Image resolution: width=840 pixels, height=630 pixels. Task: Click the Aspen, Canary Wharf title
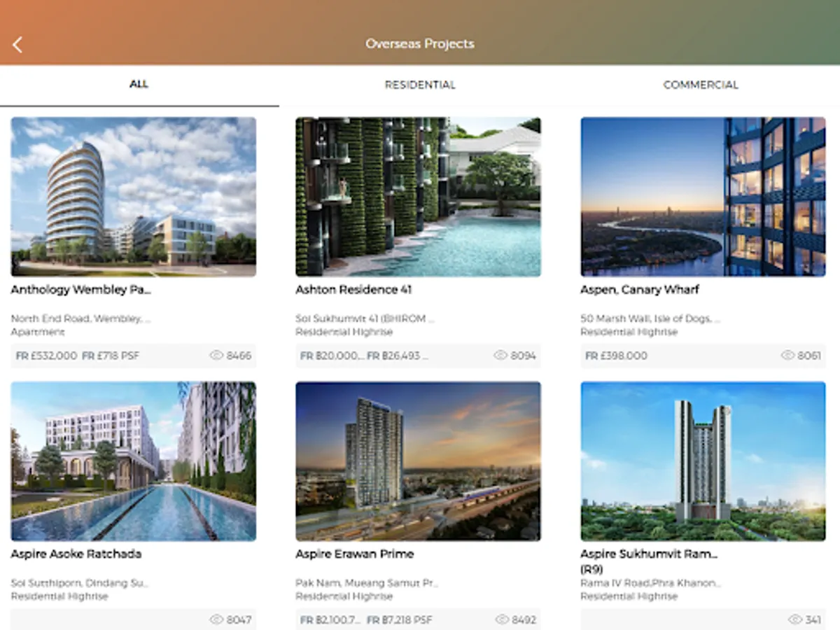640,290
